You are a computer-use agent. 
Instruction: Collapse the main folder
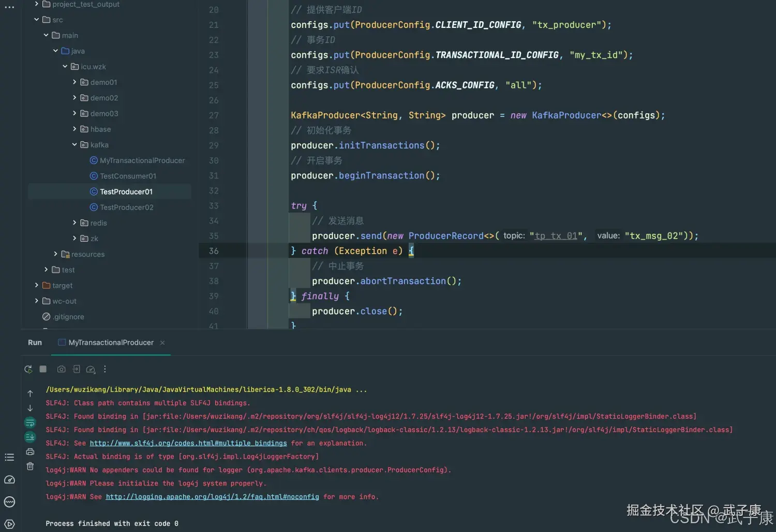[x=46, y=35]
